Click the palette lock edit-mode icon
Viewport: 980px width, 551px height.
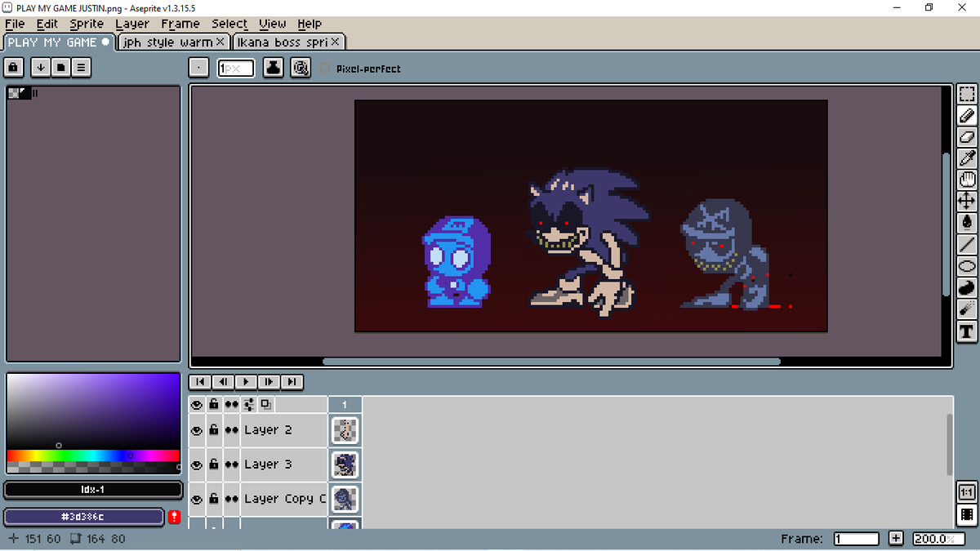(x=14, y=68)
